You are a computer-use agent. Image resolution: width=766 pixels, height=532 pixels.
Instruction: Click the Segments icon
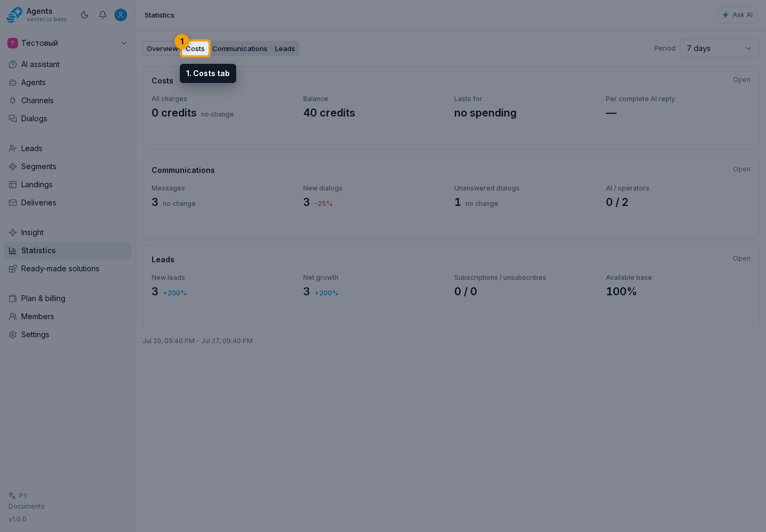[13, 167]
